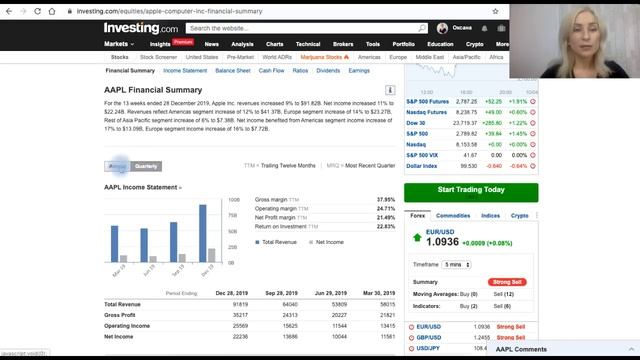Open the Markets dropdown menu
640x360 pixels.
[119, 44]
